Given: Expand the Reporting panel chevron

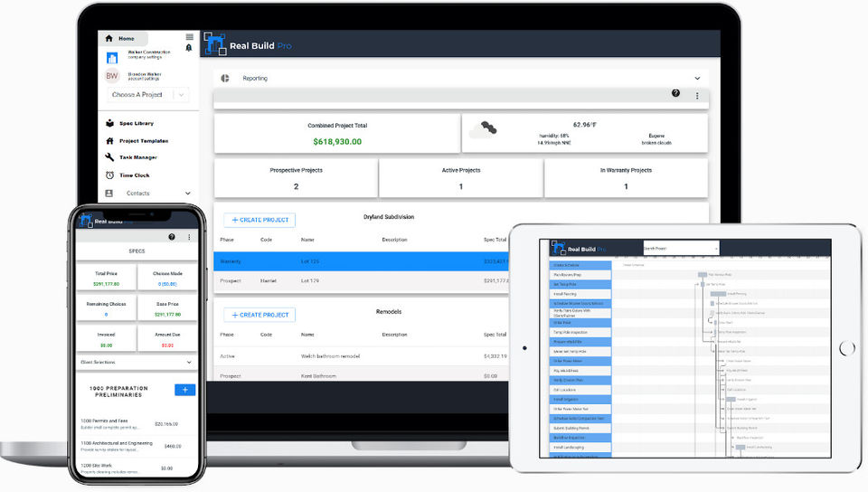Looking at the screenshot, I should (697, 78).
